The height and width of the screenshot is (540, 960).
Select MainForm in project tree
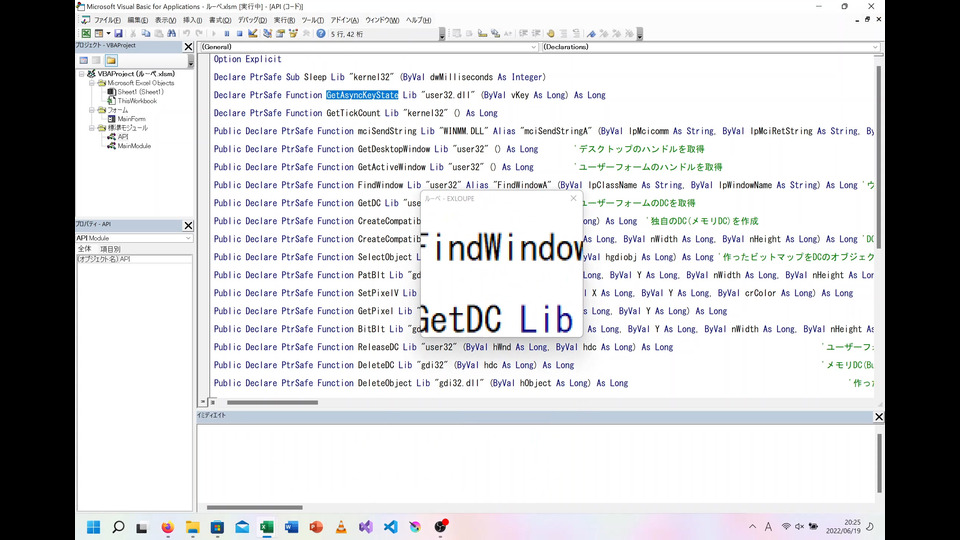click(x=131, y=119)
